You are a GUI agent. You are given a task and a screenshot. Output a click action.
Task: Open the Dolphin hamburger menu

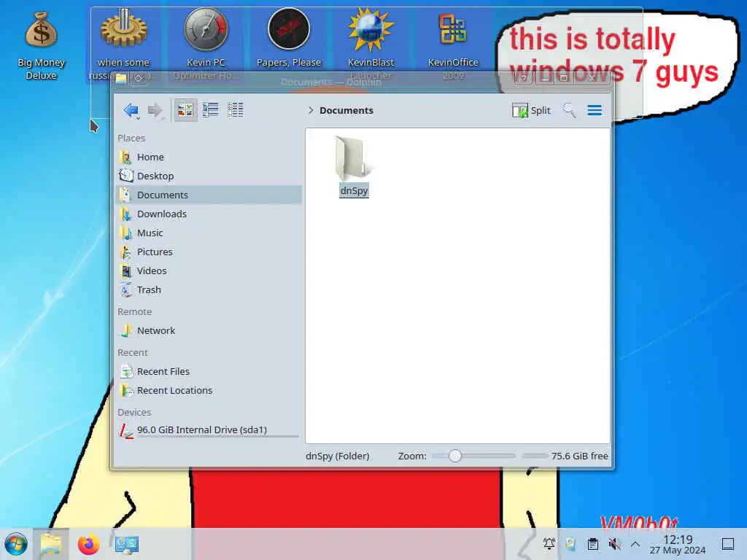594,110
